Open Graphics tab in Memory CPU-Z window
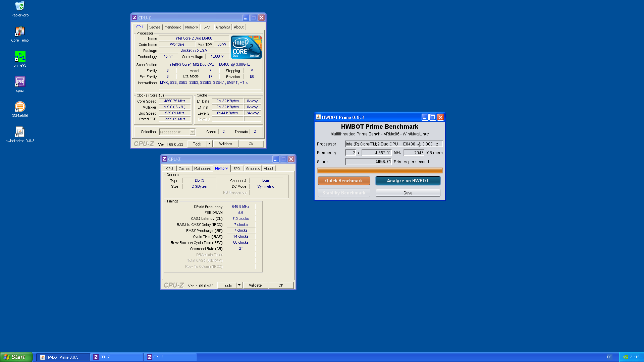 (253, 169)
